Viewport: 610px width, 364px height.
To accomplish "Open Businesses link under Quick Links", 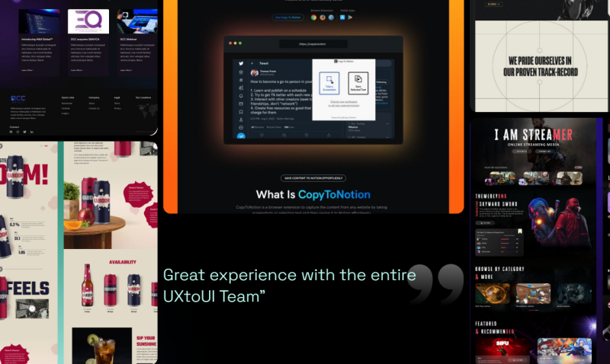I will pyautogui.click(x=66, y=104).
